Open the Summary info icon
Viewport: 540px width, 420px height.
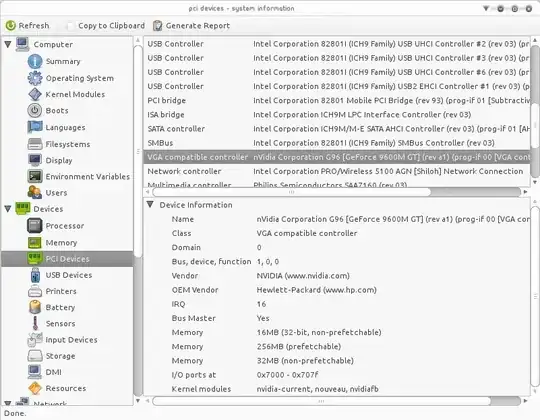[x=35, y=61]
